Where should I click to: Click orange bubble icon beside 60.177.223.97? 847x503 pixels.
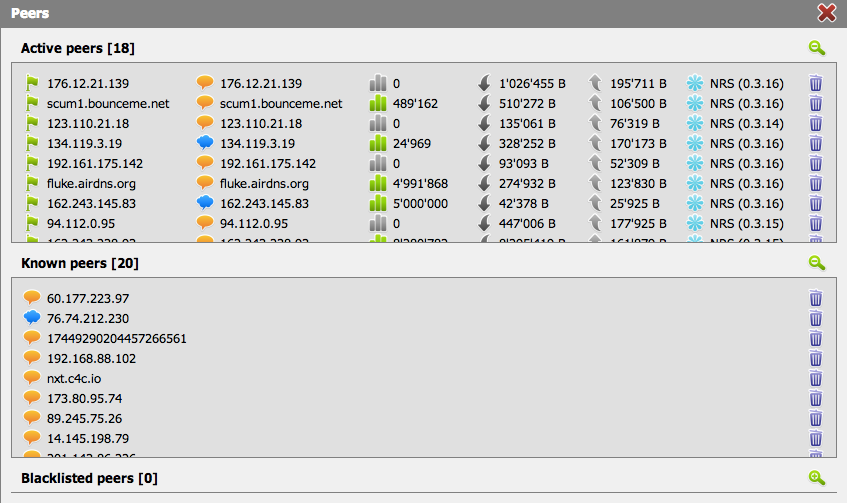coord(32,298)
